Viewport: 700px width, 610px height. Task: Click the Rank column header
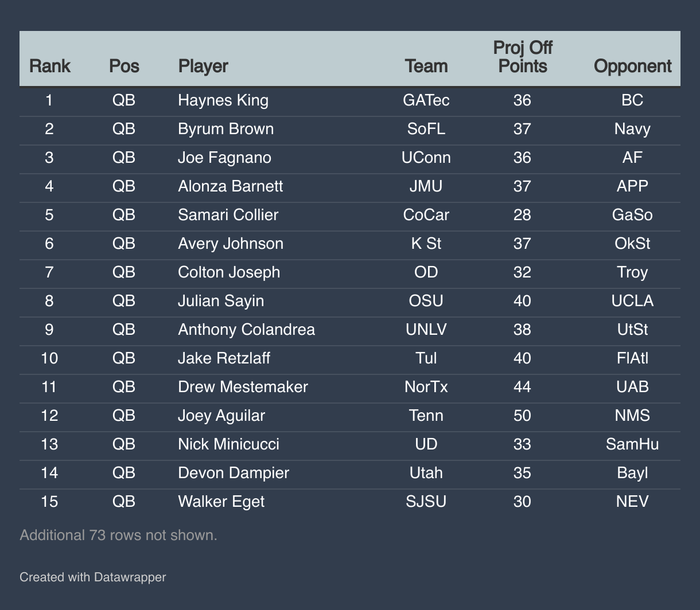coord(49,66)
